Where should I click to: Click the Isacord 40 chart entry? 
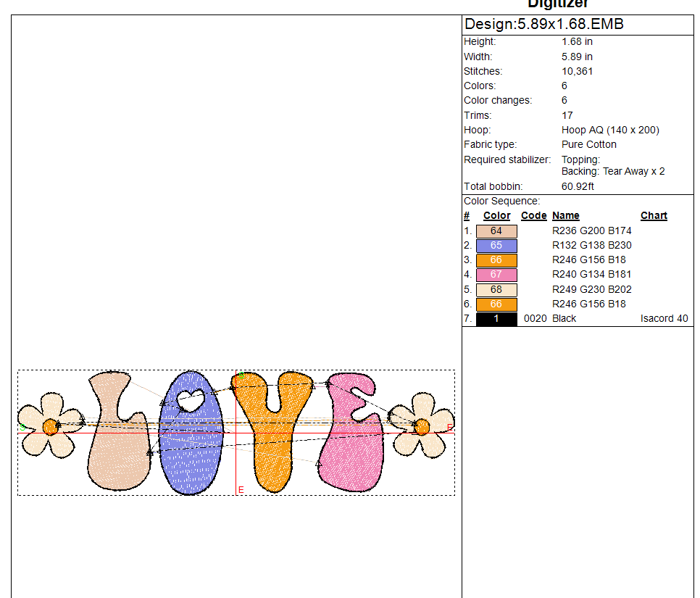tap(664, 319)
